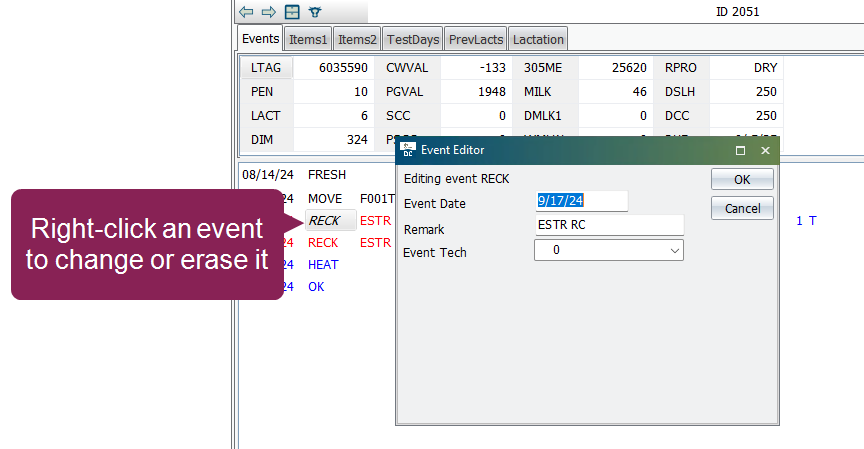
Task: Click the Event Editor title bar icon
Action: click(408, 150)
